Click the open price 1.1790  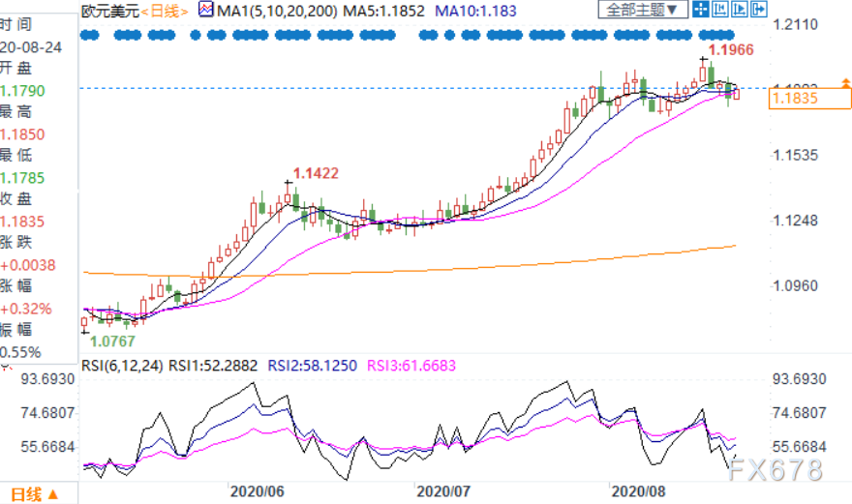coord(22,91)
